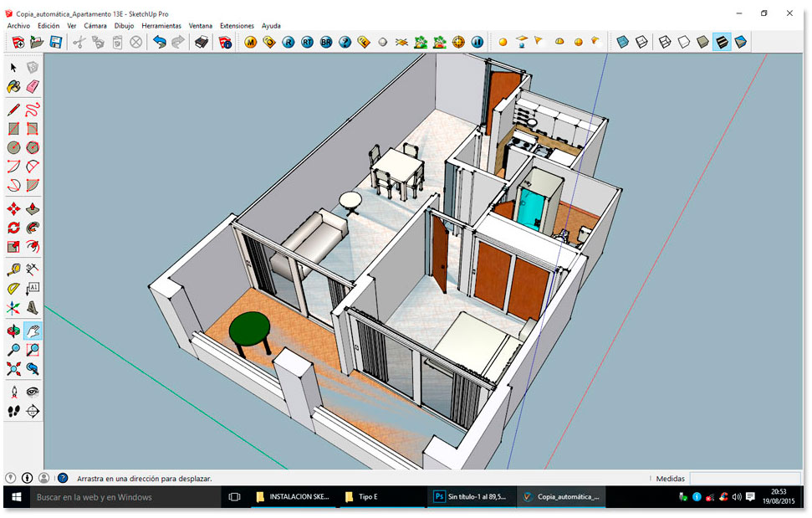Viewport: 812px width, 518px height.
Task: Expand the Ventana menu
Action: pos(201,25)
